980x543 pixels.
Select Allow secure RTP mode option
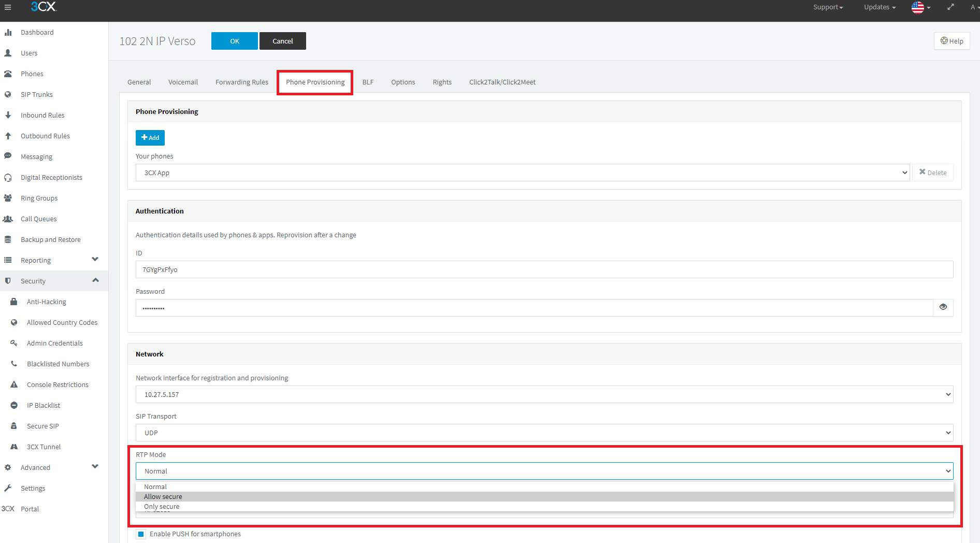tap(163, 496)
